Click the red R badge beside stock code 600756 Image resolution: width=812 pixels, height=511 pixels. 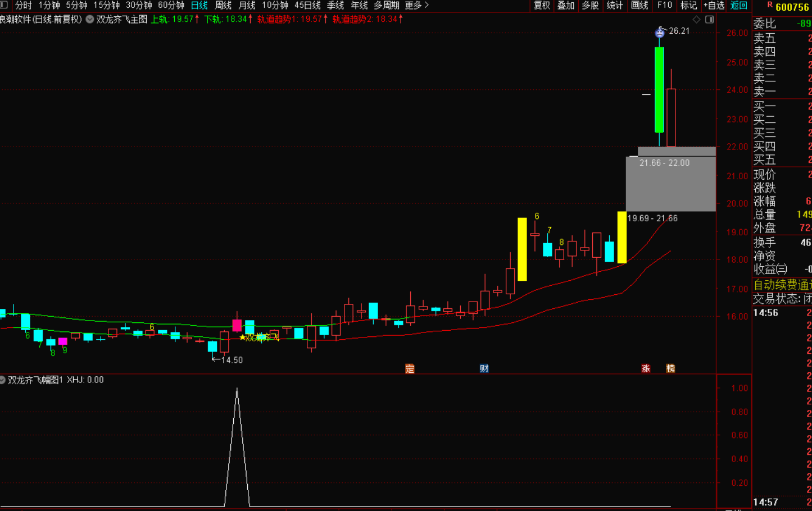770,6
